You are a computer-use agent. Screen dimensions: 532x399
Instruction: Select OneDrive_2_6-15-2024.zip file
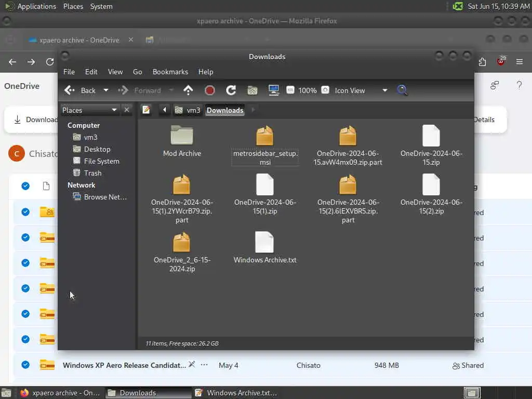point(182,252)
